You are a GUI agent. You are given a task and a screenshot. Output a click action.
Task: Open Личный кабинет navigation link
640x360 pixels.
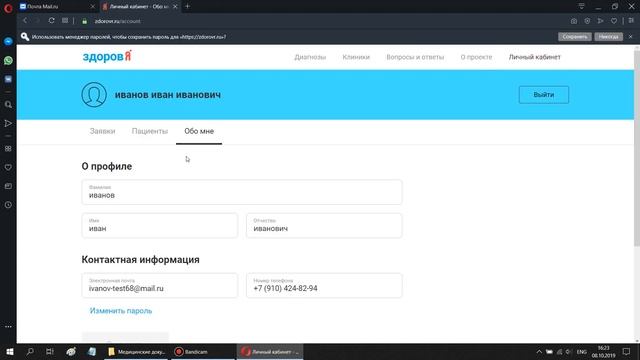coord(535,57)
